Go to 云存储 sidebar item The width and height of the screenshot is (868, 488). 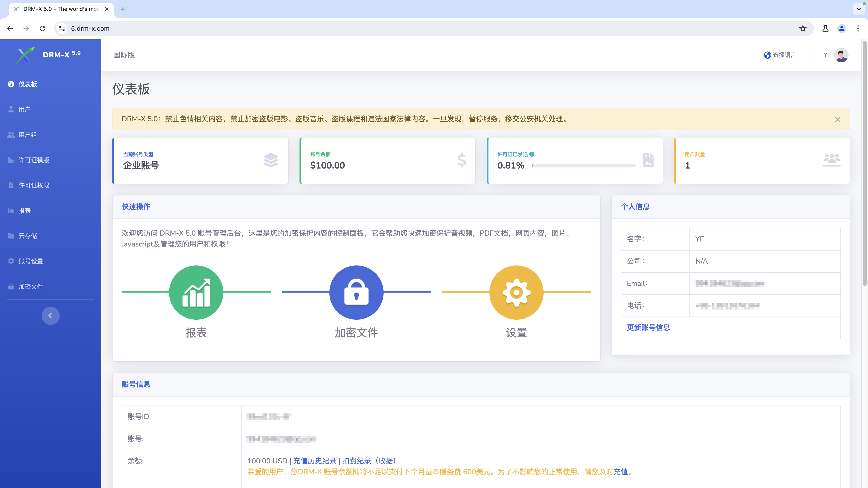[x=28, y=236]
